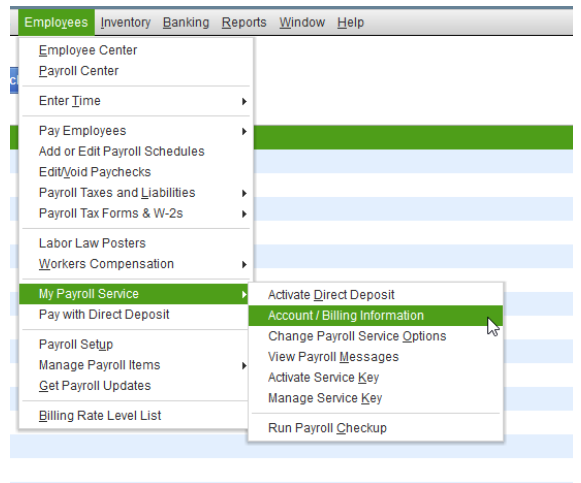Expand the Pay Employees submenu
Viewport: 581px width, 483px height.
point(136,131)
